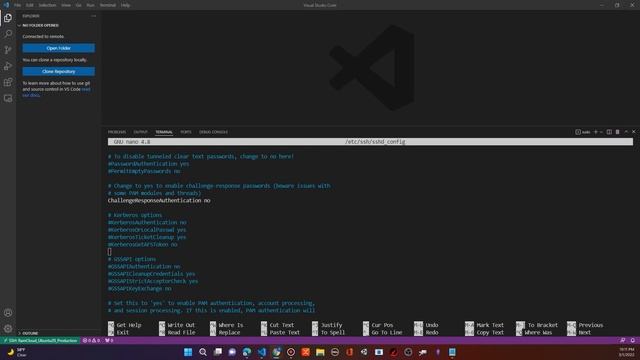
Task: Click forwarded ports indicator in status bar
Action: 109,340
